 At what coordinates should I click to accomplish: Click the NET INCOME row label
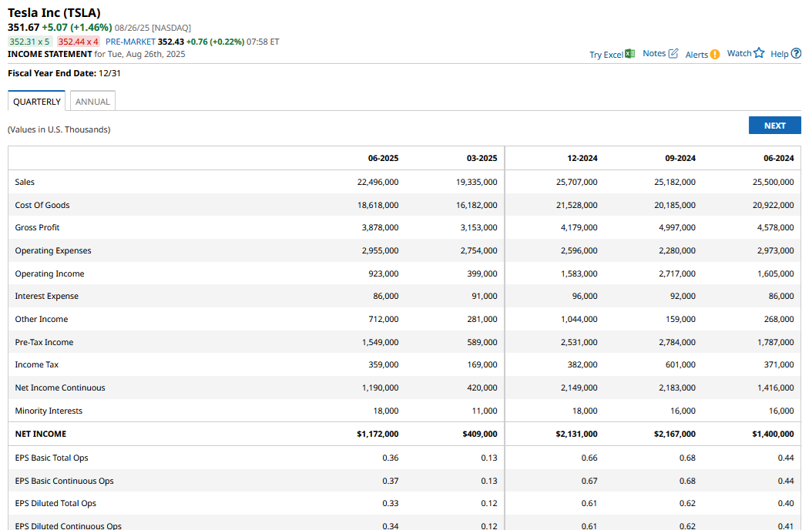40,434
